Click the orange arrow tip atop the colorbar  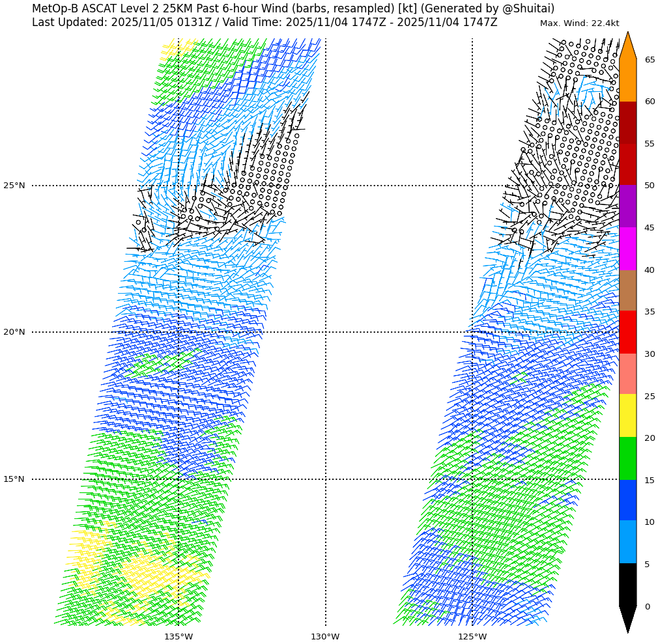coord(627,44)
